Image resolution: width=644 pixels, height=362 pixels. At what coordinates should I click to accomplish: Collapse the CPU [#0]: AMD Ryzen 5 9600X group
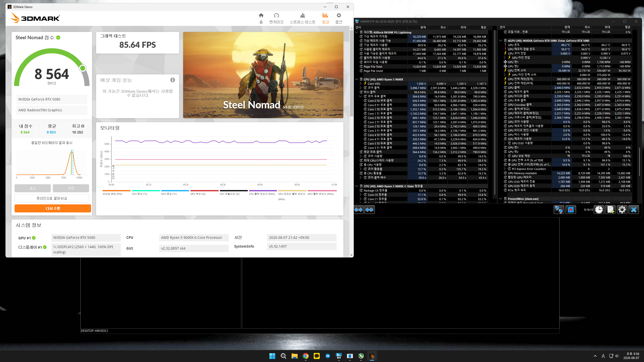pos(356,79)
